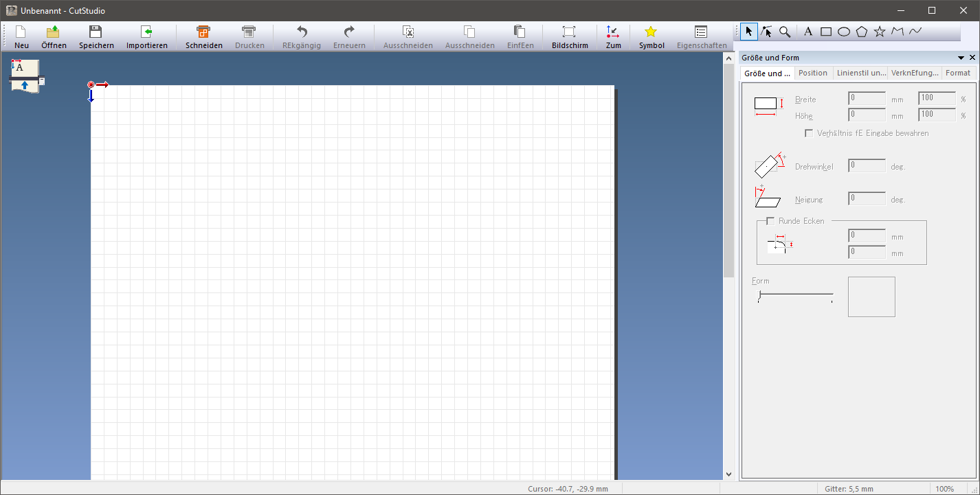The image size is (980, 495).
Task: Click the Drucken print icon
Action: coord(249,32)
